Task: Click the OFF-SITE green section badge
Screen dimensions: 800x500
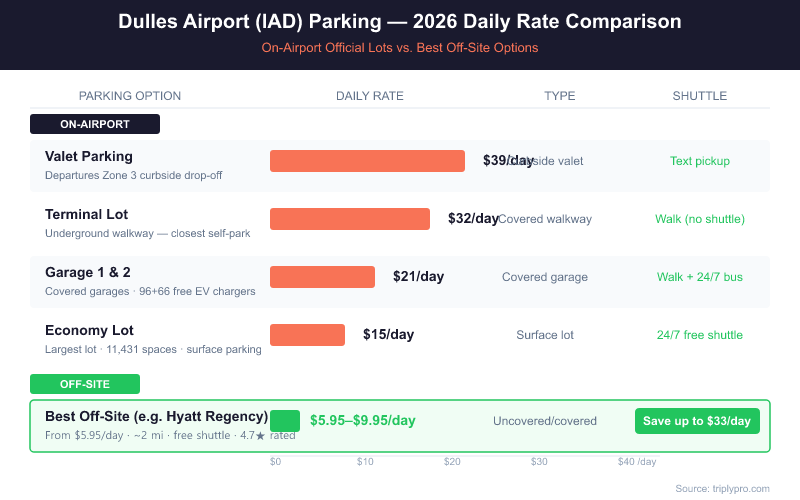Action: [85, 384]
